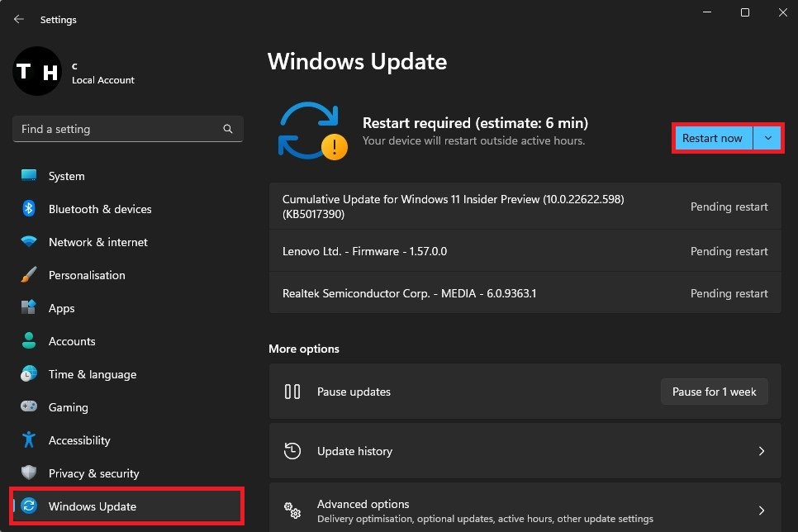Expand the Restart now dropdown arrow
This screenshot has height=532, width=798.
click(768, 138)
